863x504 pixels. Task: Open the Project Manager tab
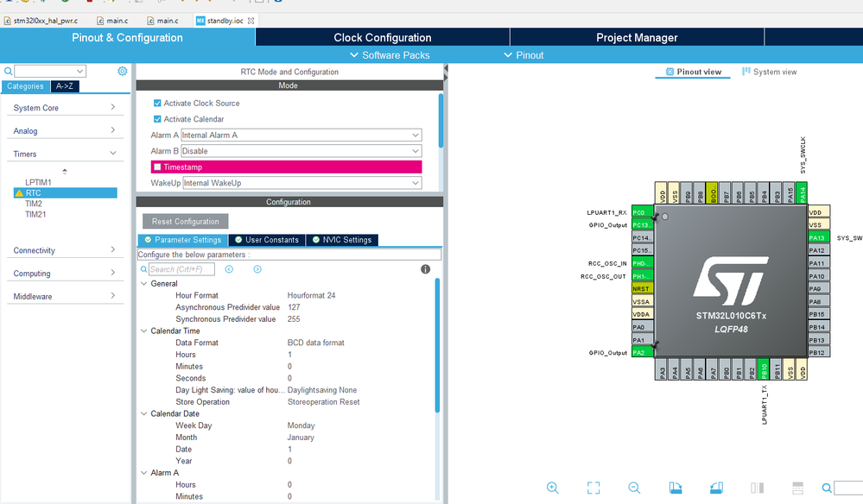tap(637, 37)
